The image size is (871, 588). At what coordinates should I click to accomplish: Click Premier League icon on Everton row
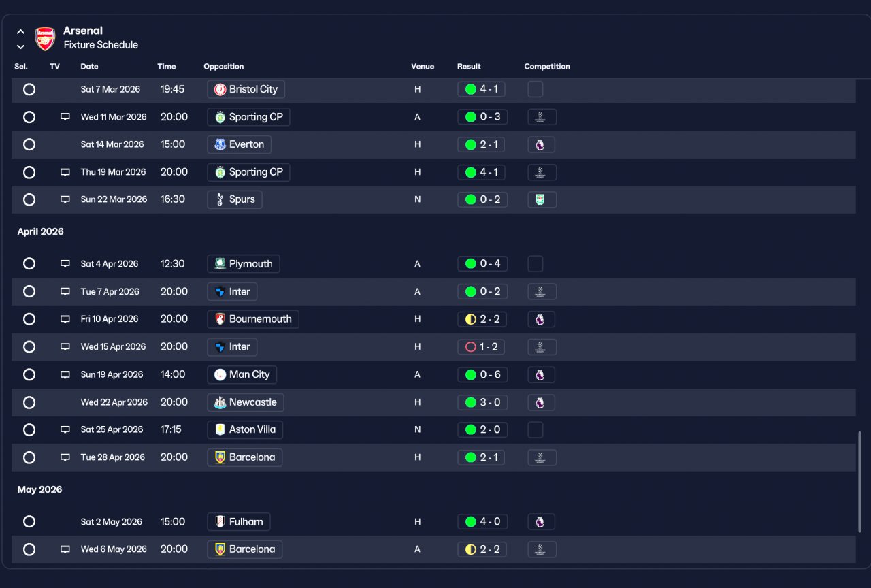[x=540, y=144]
